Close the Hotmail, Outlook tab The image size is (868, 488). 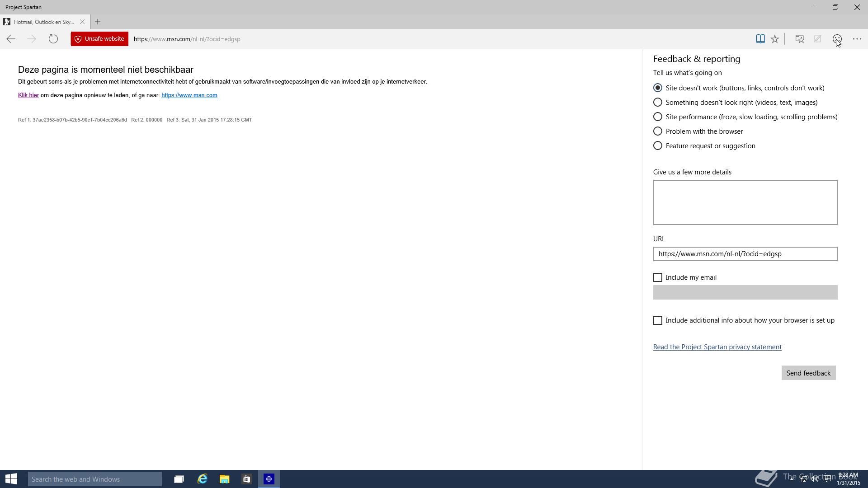coord(82,22)
